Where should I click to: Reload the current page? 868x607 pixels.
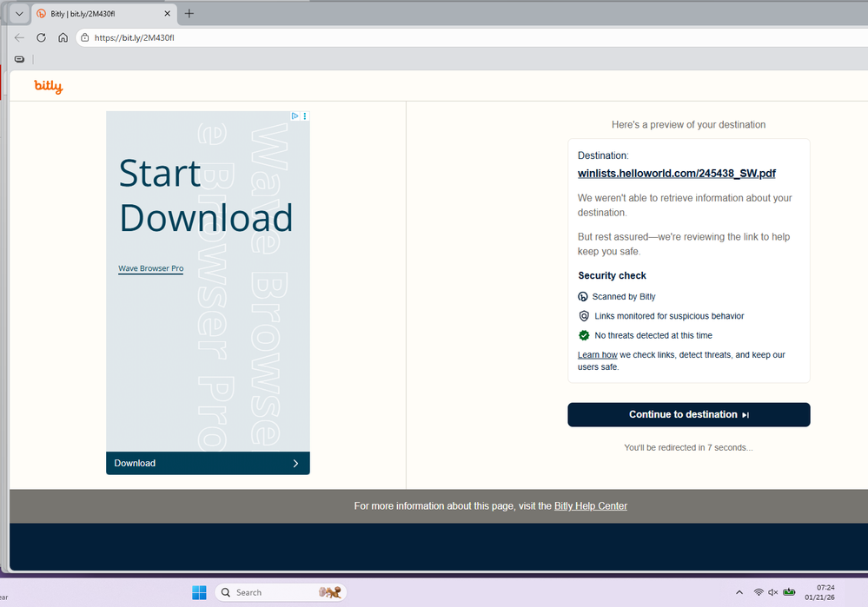[41, 37]
